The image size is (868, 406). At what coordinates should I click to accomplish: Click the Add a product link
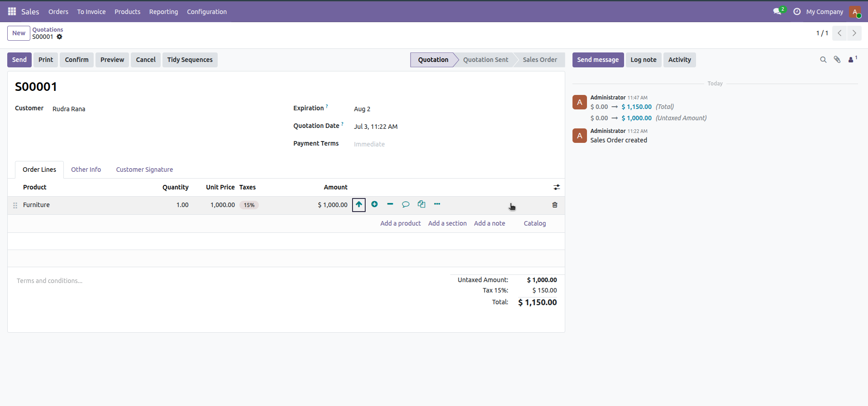click(x=401, y=223)
